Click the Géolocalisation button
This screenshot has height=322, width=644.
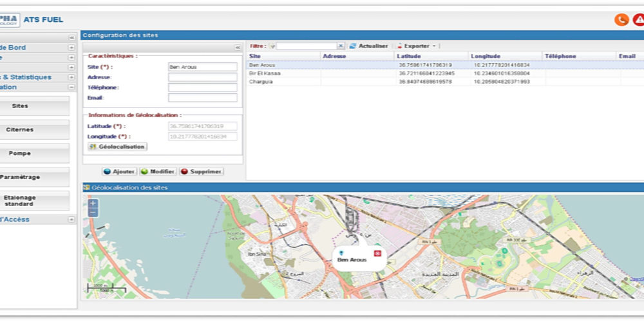[117, 147]
